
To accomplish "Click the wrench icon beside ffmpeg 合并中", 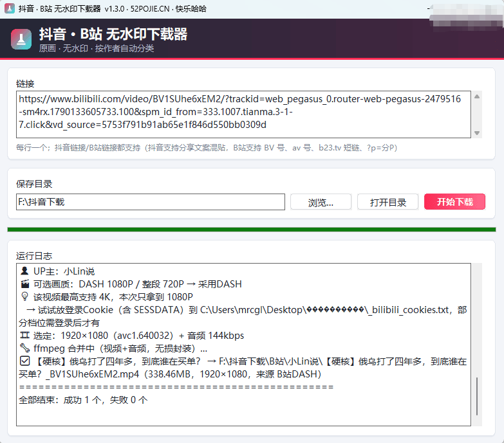I will (x=24, y=348).
